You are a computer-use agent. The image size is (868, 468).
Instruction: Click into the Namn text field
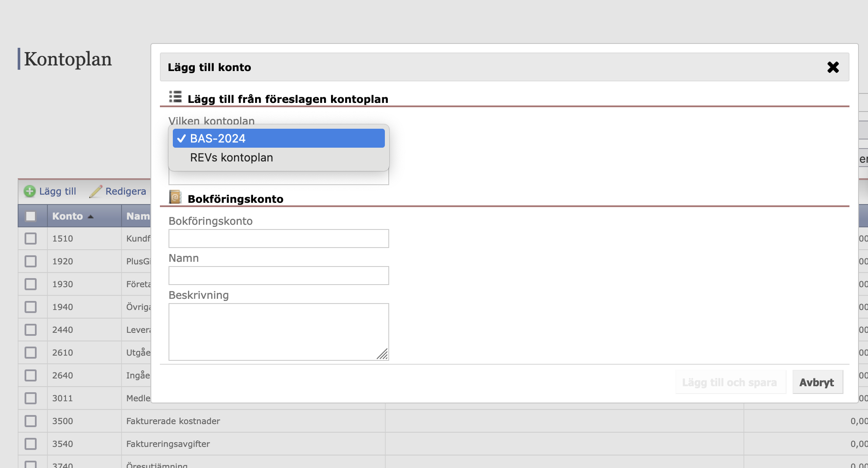pos(278,276)
